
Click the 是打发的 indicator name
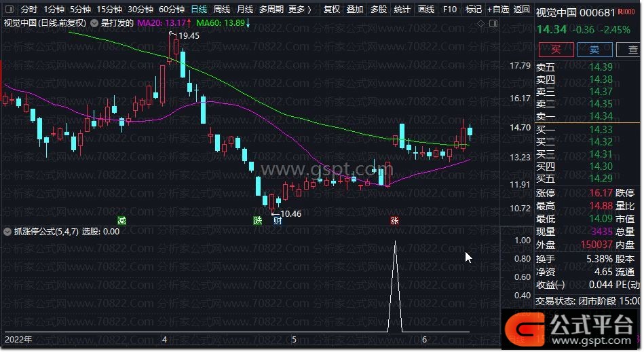pos(117,23)
